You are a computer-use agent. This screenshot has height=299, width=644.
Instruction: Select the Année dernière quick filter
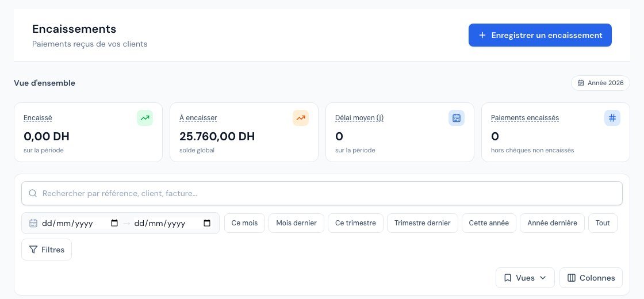coord(552,223)
